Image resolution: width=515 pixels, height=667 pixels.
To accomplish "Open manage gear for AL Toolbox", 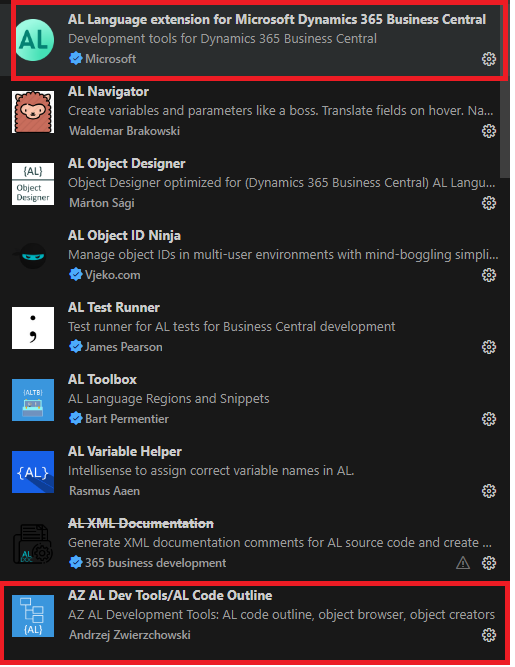I will [x=489, y=419].
